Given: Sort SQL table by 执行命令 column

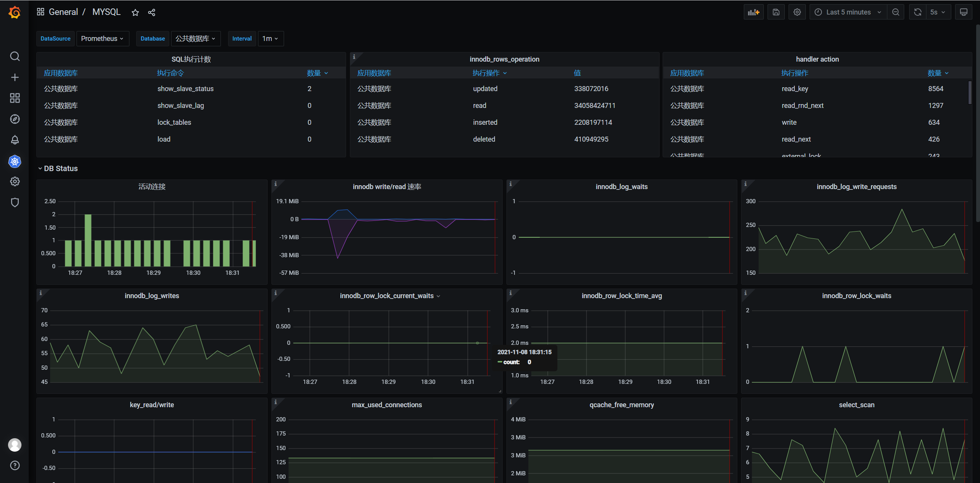Looking at the screenshot, I should 170,73.
